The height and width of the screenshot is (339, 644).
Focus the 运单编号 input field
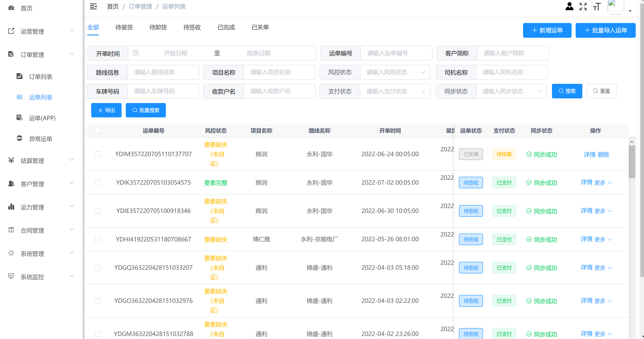[396, 53]
